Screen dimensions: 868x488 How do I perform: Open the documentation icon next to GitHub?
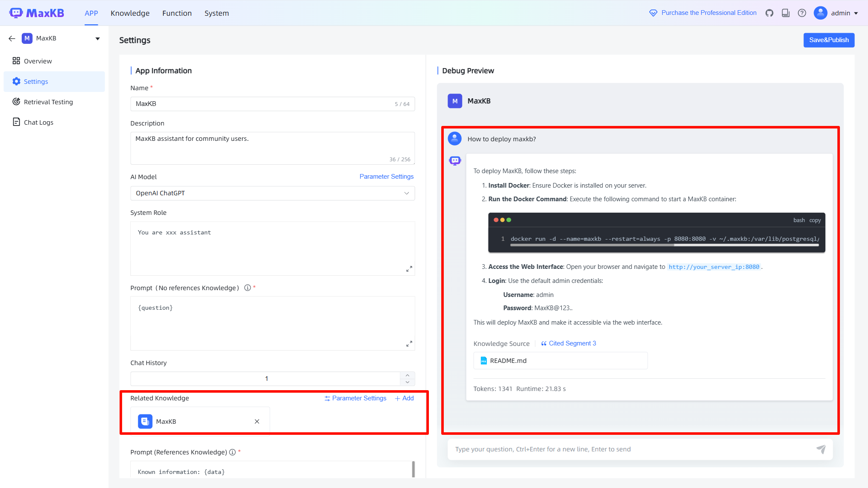tap(785, 13)
